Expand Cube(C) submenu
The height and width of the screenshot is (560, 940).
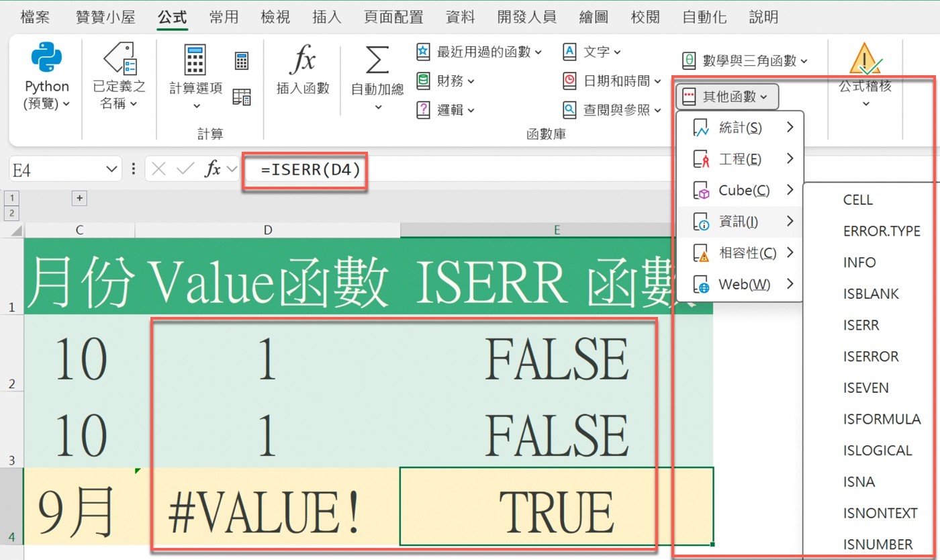tap(741, 191)
